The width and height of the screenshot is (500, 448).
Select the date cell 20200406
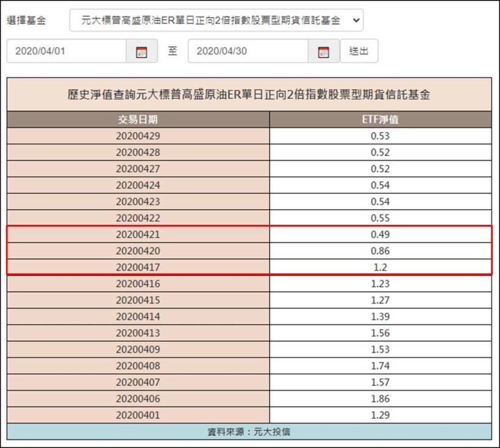pyautogui.click(x=138, y=399)
